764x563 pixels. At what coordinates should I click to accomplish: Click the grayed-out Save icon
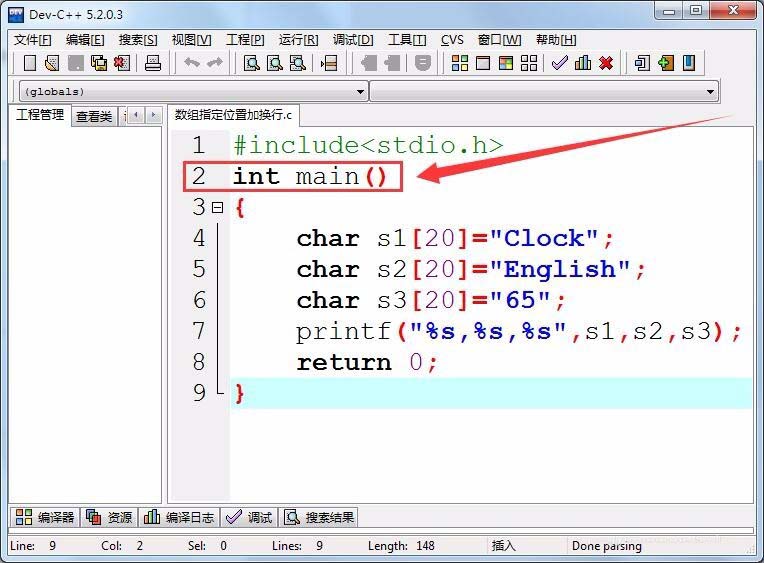coord(76,63)
